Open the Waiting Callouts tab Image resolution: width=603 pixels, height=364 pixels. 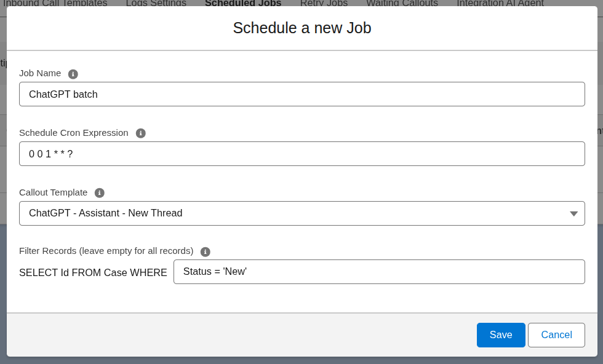click(x=402, y=3)
